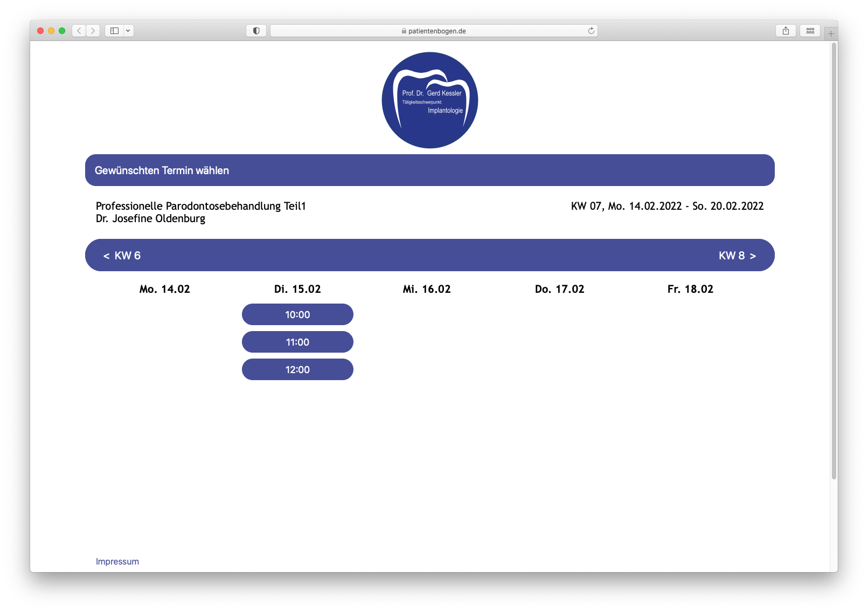Click the Prof. Dr. Gerd Kessler logo

pos(429,100)
